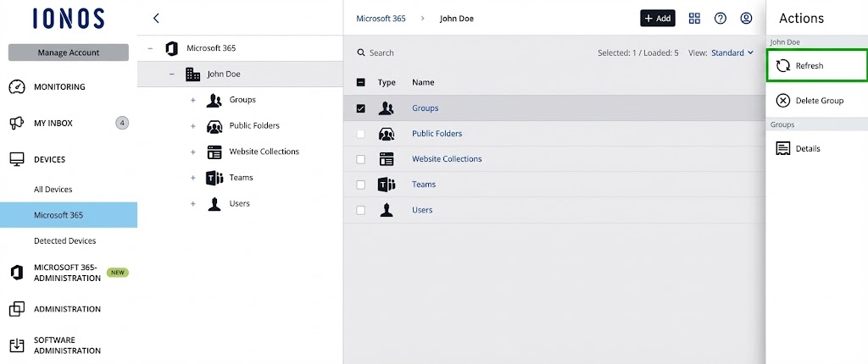Collapse the Microsoft 365 tree node

tap(150, 48)
